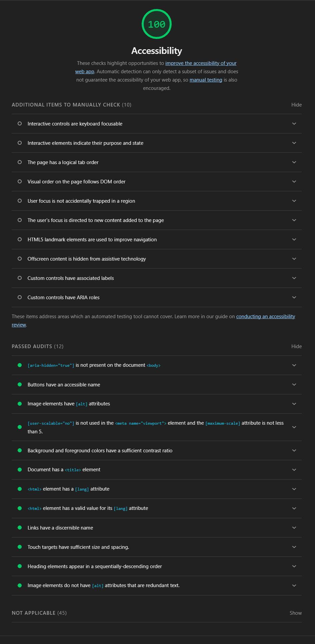315x644 pixels.
Task: Click the green dot beside Touch targets audit
Action: click(x=20, y=547)
